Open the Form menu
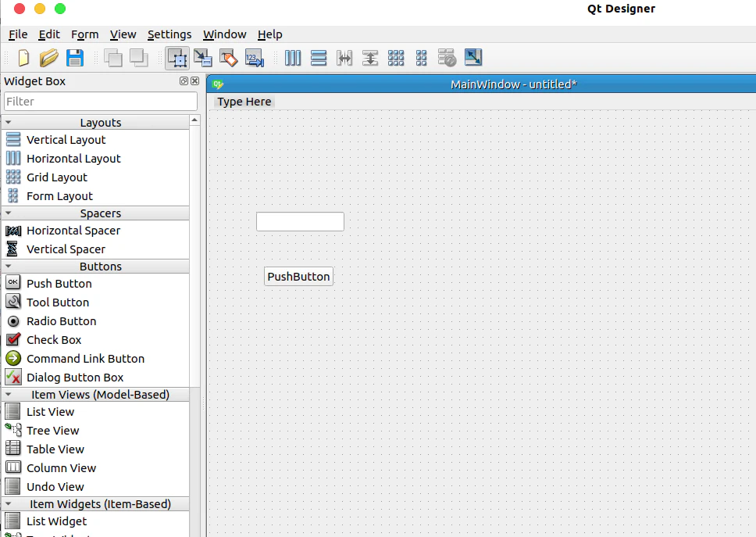756x537 pixels. tap(85, 34)
